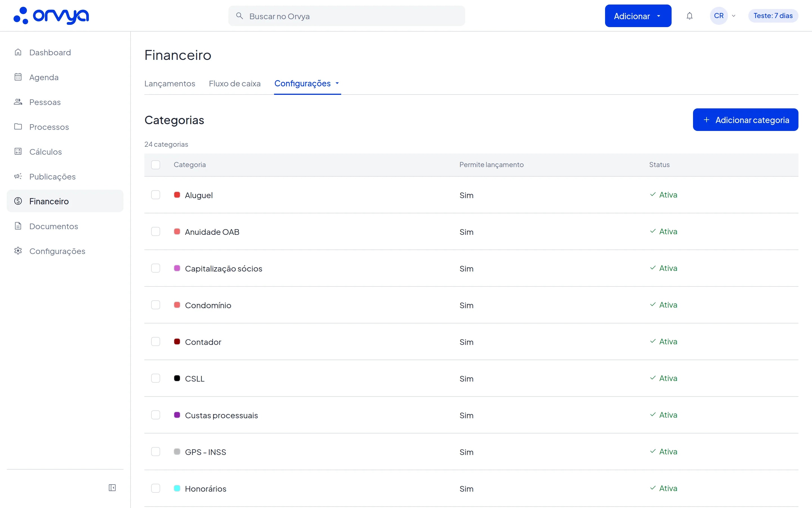Viewport: 812px width, 508px height.
Task: Expand the Configurações tab dropdown arrow
Action: [337, 83]
